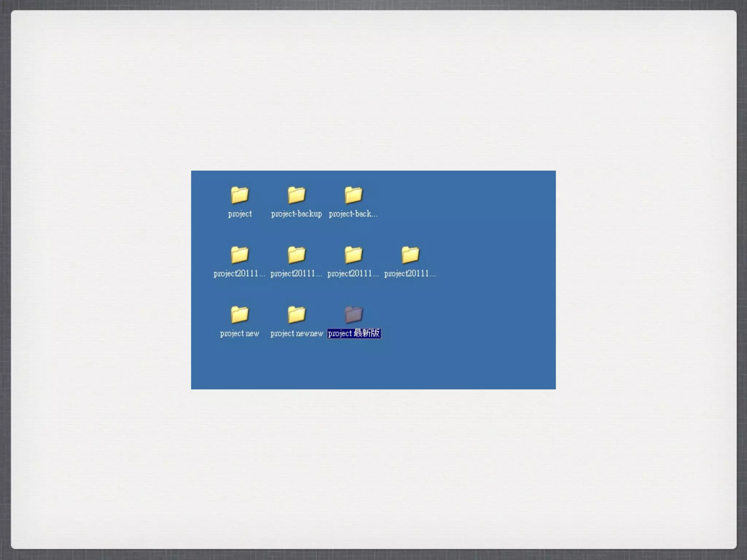Click the fourth "project20111..." text label

tap(410, 274)
